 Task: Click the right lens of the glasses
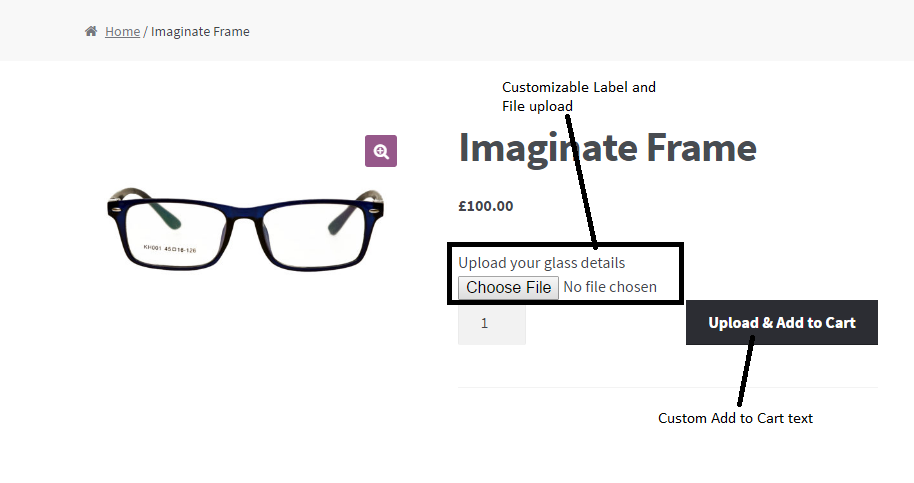point(315,234)
